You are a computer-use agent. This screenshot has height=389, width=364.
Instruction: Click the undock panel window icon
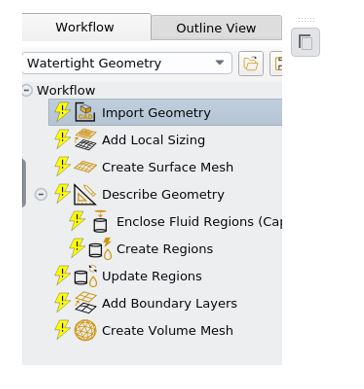[305, 42]
